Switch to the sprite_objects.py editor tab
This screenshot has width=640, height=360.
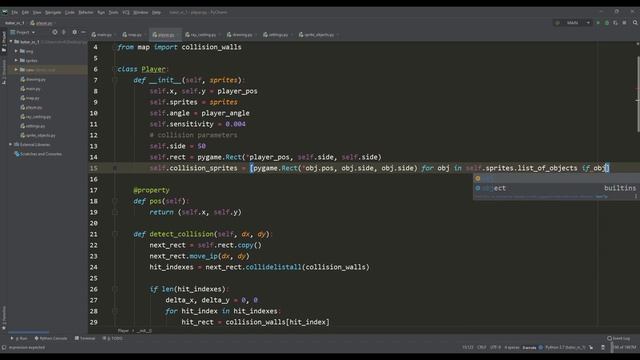click(318, 35)
